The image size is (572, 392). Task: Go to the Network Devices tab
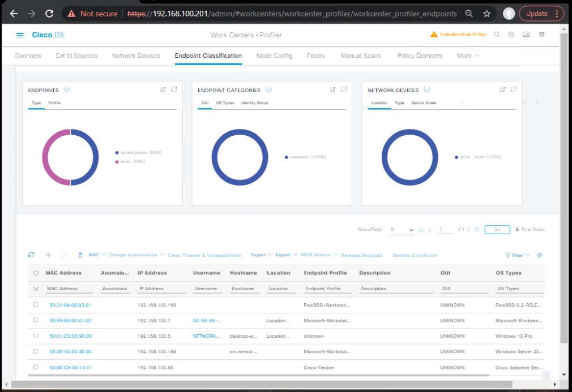136,56
